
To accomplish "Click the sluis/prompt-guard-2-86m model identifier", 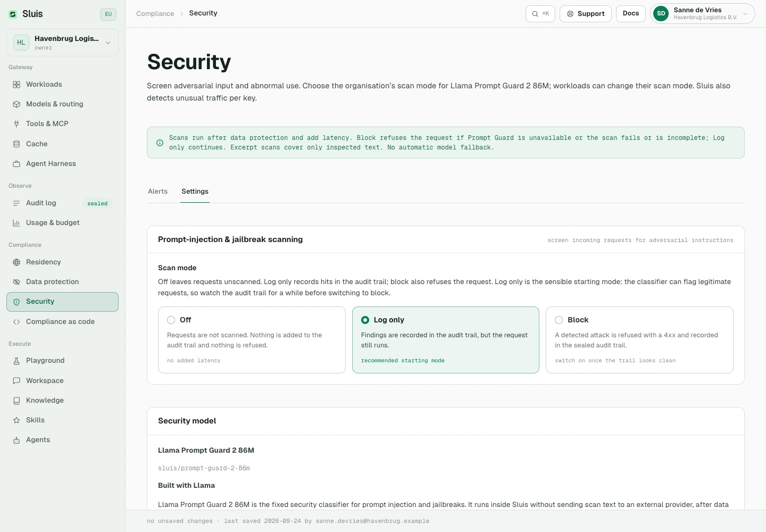I will click(x=204, y=468).
